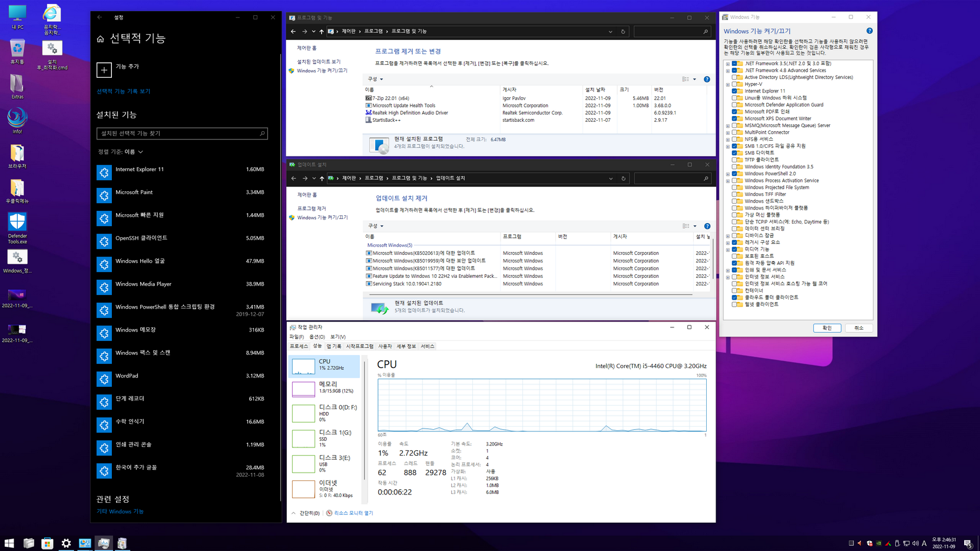Toggle Microsoft XPS Document Writer checkbox
Image resolution: width=980 pixels, height=551 pixels.
click(734, 118)
